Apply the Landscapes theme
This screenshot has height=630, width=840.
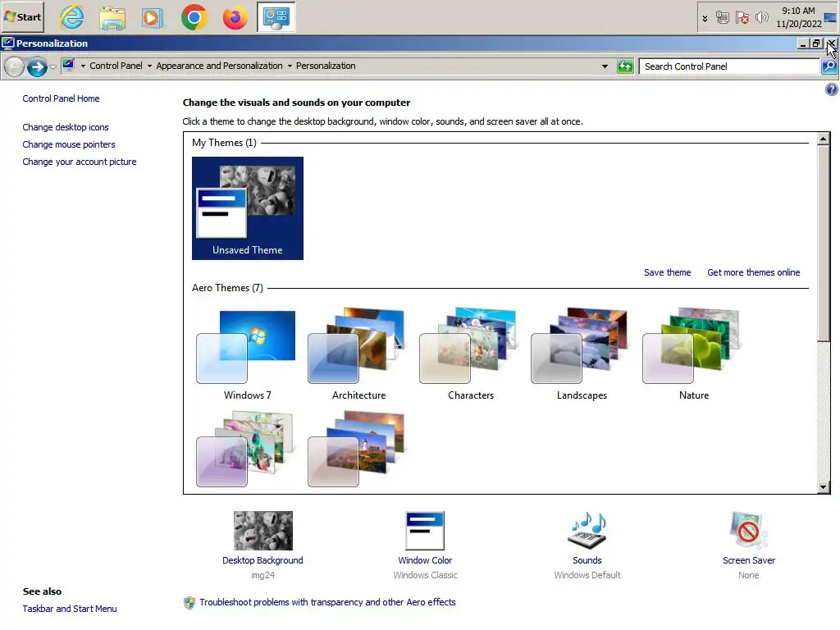point(582,354)
